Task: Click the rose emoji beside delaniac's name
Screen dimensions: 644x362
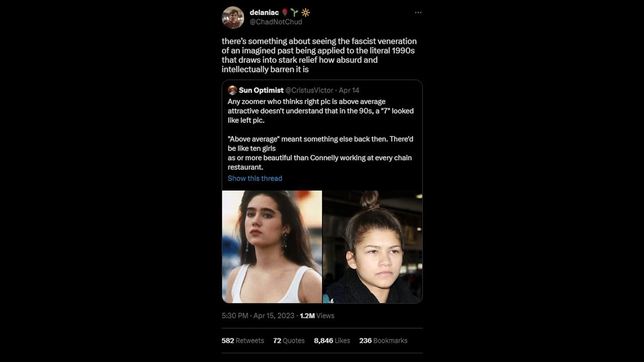Action: coord(285,13)
